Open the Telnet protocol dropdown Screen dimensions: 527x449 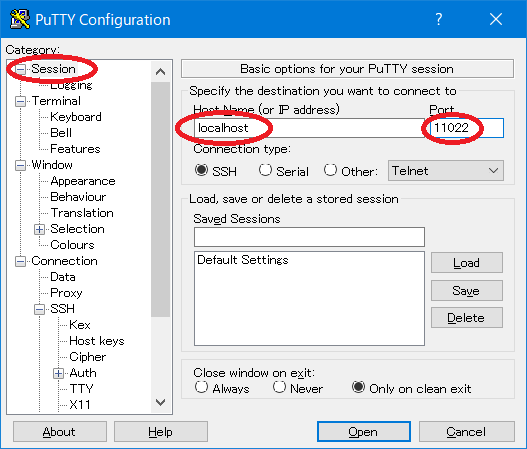pyautogui.click(x=446, y=171)
